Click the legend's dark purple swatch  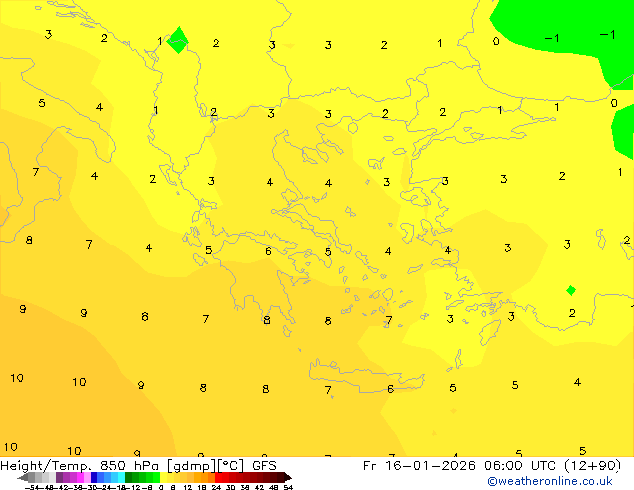point(59,477)
